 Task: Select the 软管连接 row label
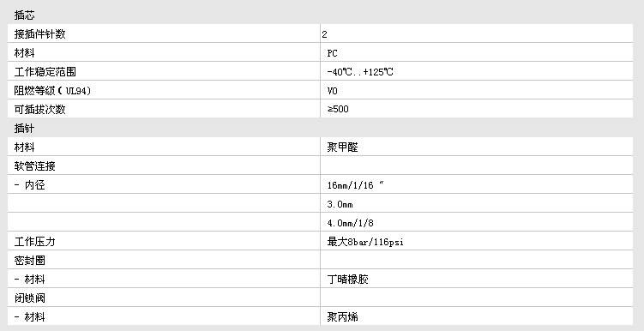pyautogui.click(x=34, y=166)
